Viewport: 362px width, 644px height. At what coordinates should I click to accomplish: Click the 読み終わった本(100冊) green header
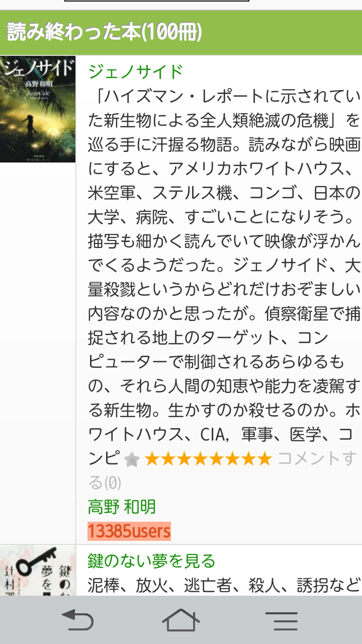181,32
